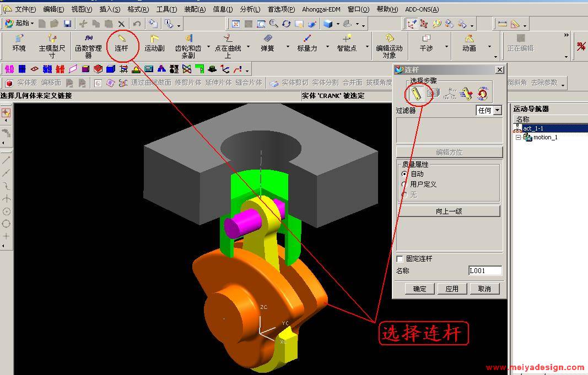Open the 视图(V) menu

[x=82, y=9]
